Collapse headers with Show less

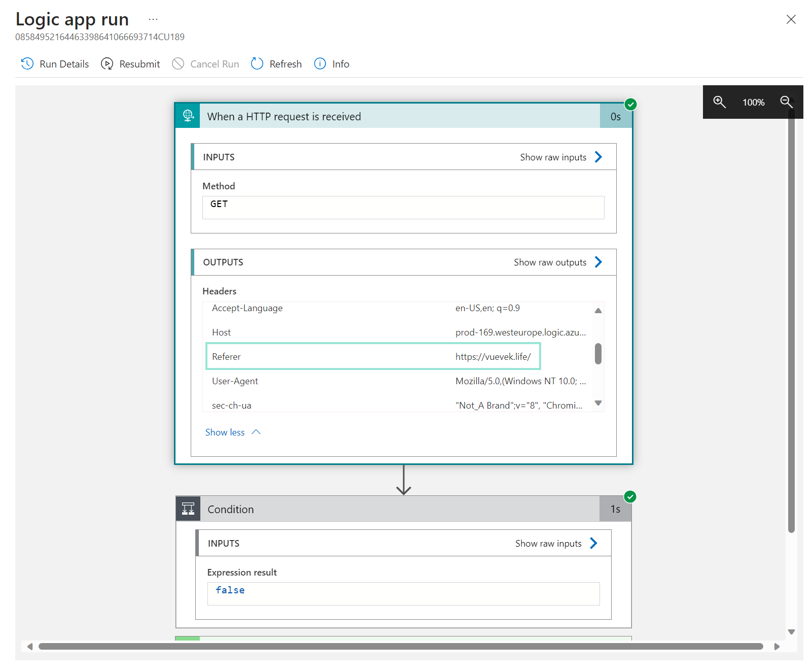click(233, 432)
